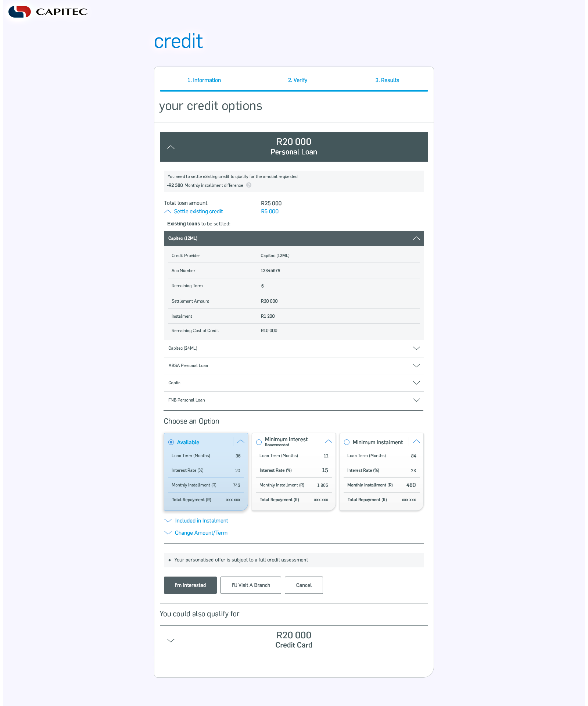This screenshot has width=588, height=706.
Task: Collapse the Minimum Instalment card chevron
Action: [416, 442]
